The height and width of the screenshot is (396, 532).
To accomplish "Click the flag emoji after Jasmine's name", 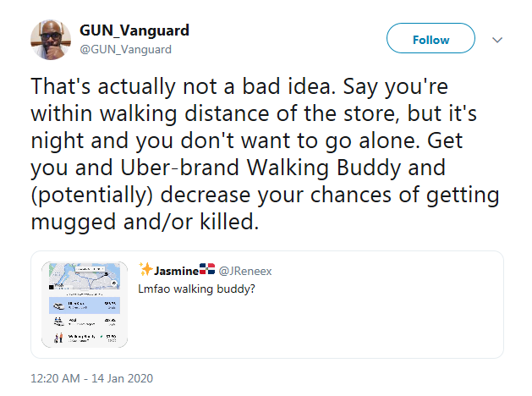I will click(207, 271).
